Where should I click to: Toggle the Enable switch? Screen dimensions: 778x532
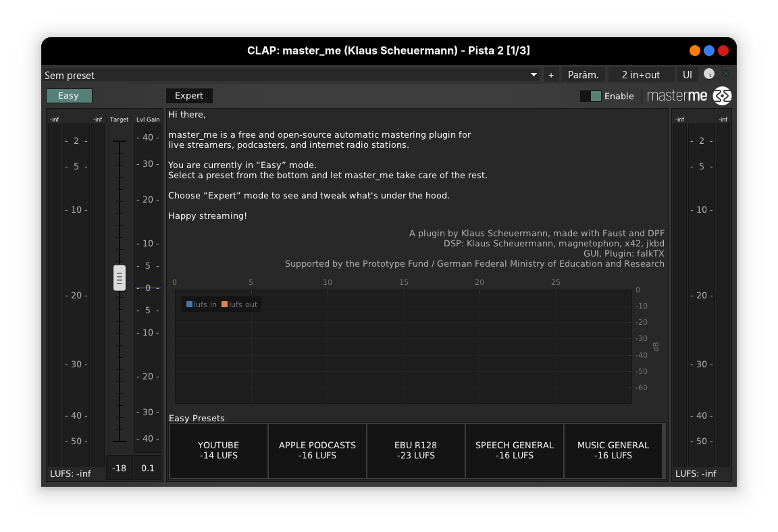[x=590, y=97]
